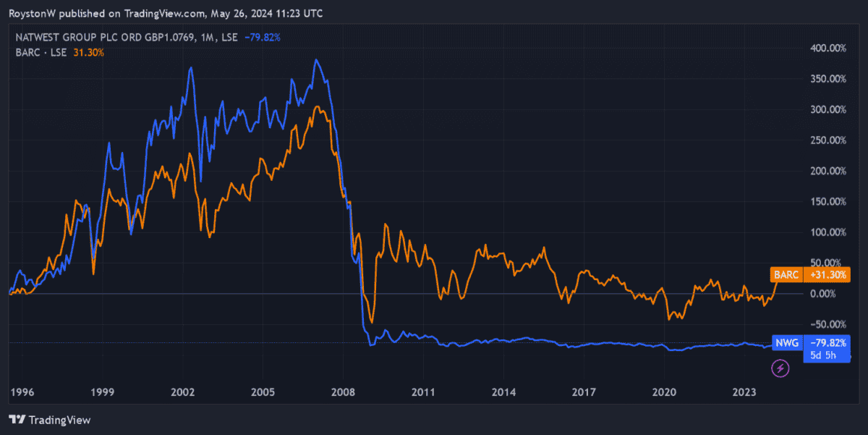Click the orange 31.30% value in legend
This screenshot has width=868, height=435.
[x=88, y=52]
